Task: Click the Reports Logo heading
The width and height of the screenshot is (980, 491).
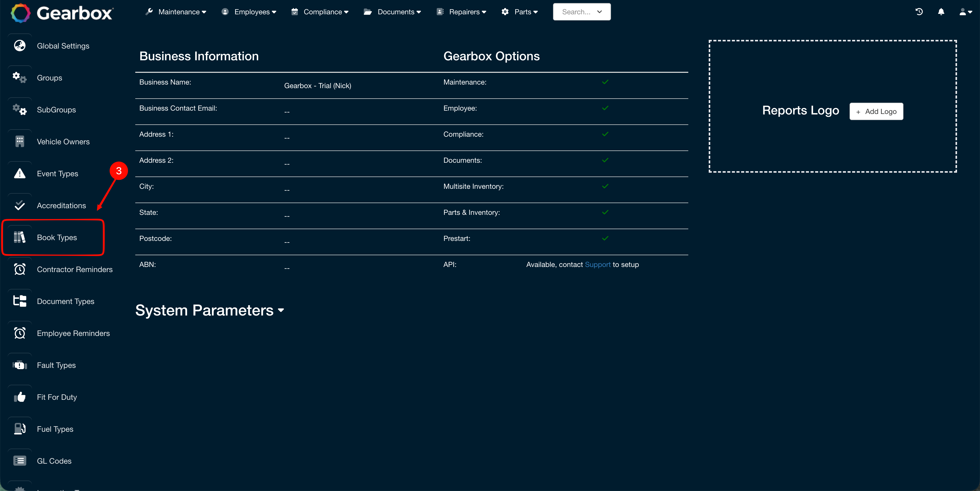Action: pyautogui.click(x=801, y=110)
